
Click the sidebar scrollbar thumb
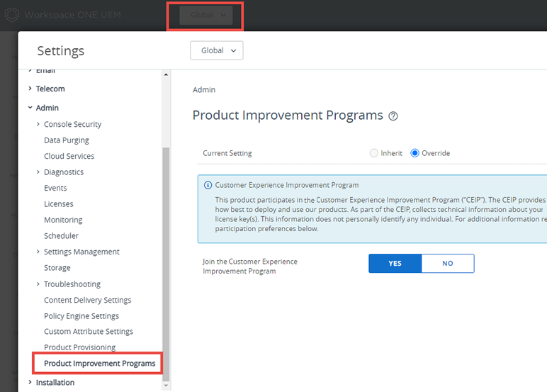pos(166,264)
